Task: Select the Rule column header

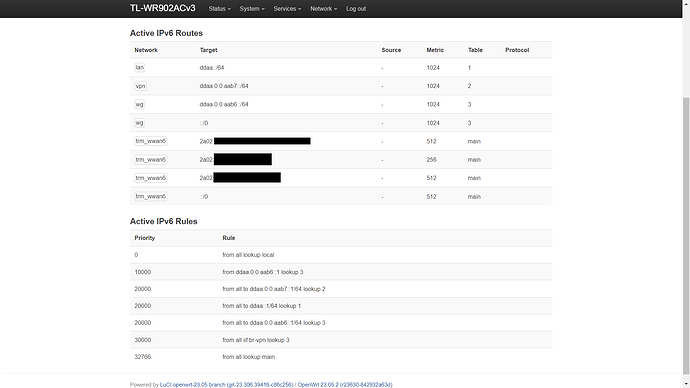Action: click(x=229, y=238)
